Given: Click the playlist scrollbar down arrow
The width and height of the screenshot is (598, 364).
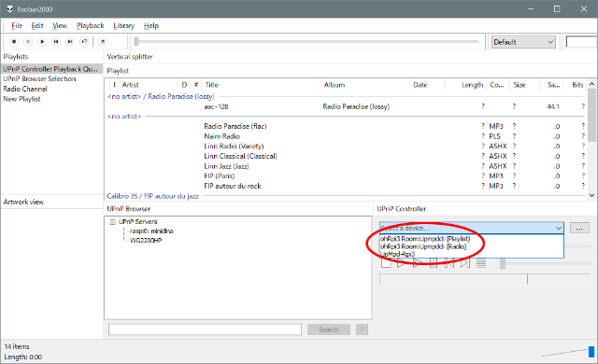Looking at the screenshot, I should click(591, 195).
